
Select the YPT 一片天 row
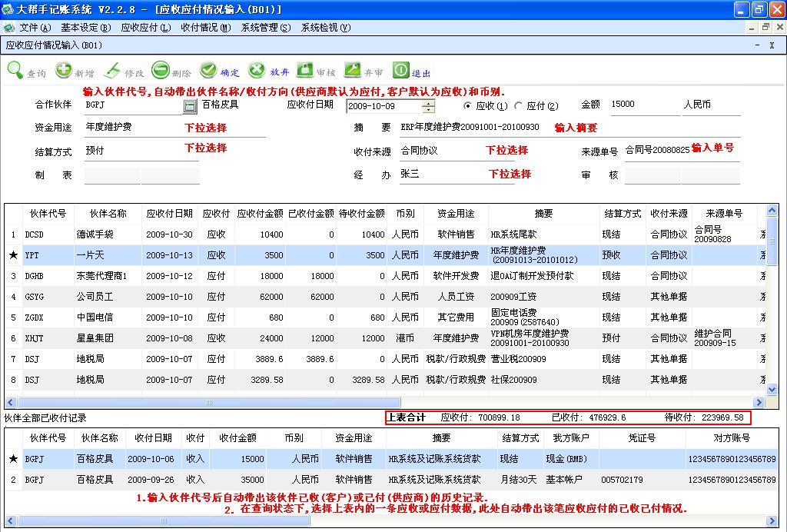[386, 255]
